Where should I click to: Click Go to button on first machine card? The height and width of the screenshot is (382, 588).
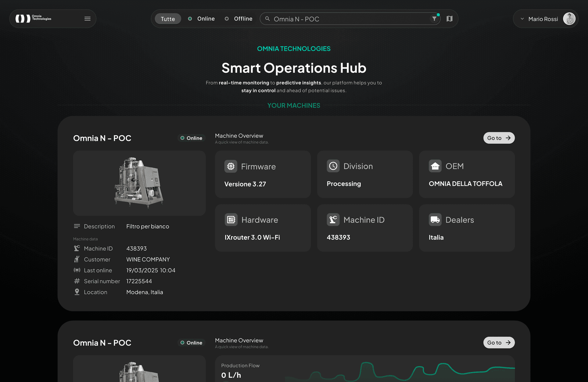(x=499, y=138)
